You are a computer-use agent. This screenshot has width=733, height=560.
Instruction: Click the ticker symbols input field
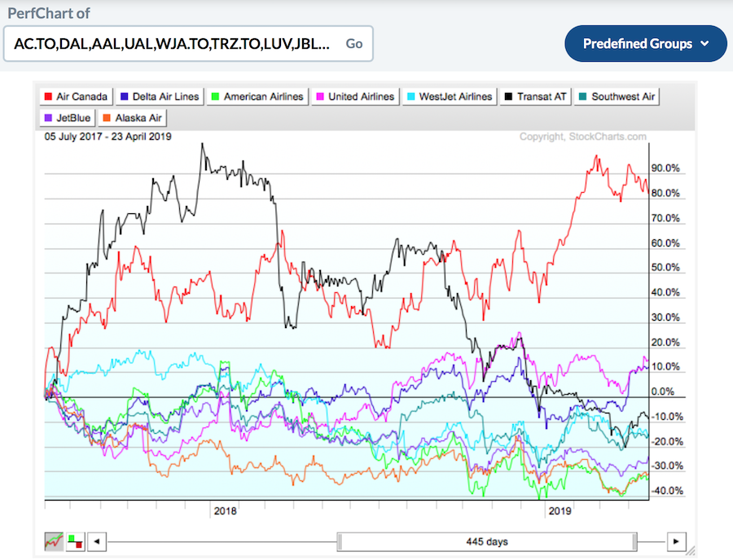173,44
